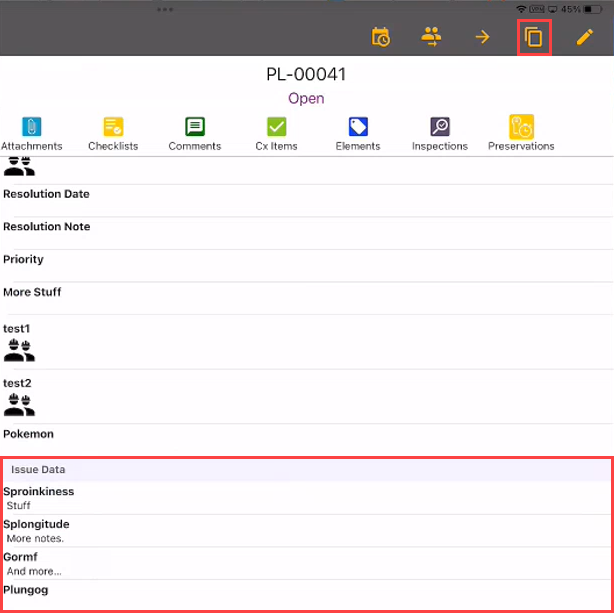Tap the workers icon under test2

pyautogui.click(x=19, y=405)
